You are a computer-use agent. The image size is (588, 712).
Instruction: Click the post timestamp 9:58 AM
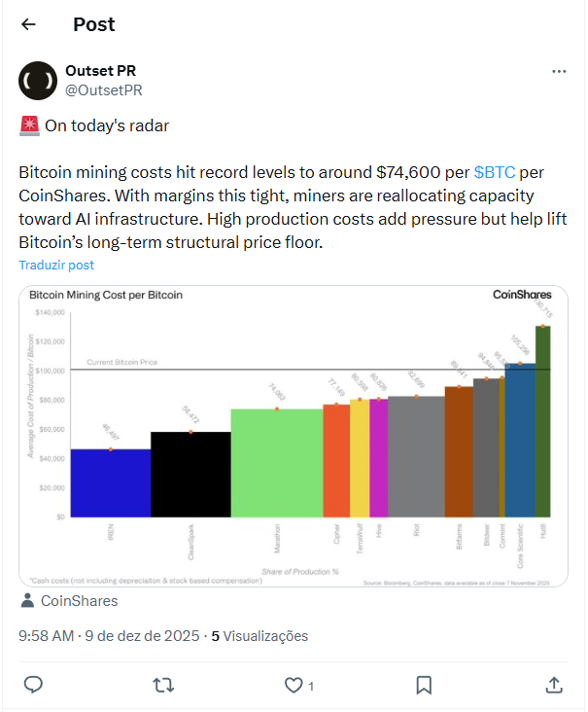(x=47, y=636)
